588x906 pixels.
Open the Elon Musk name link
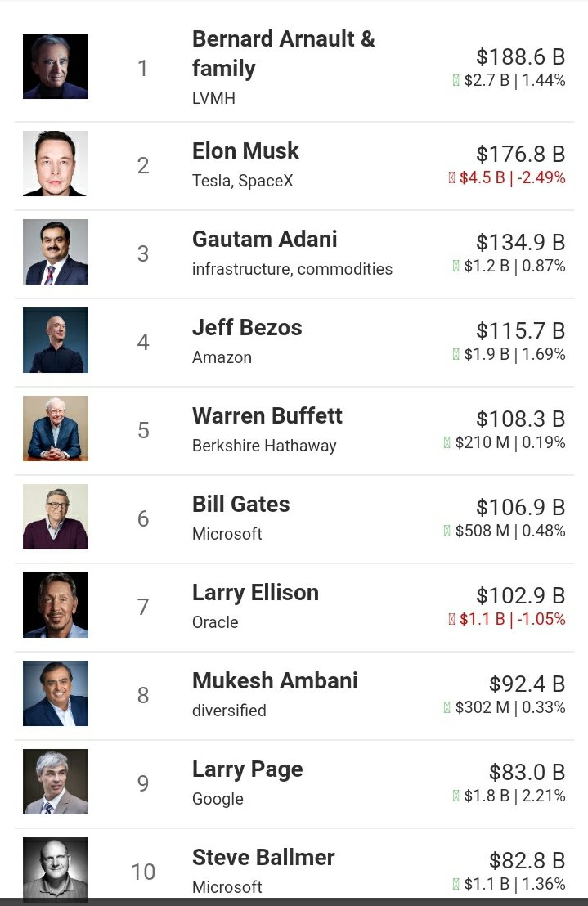[245, 151]
